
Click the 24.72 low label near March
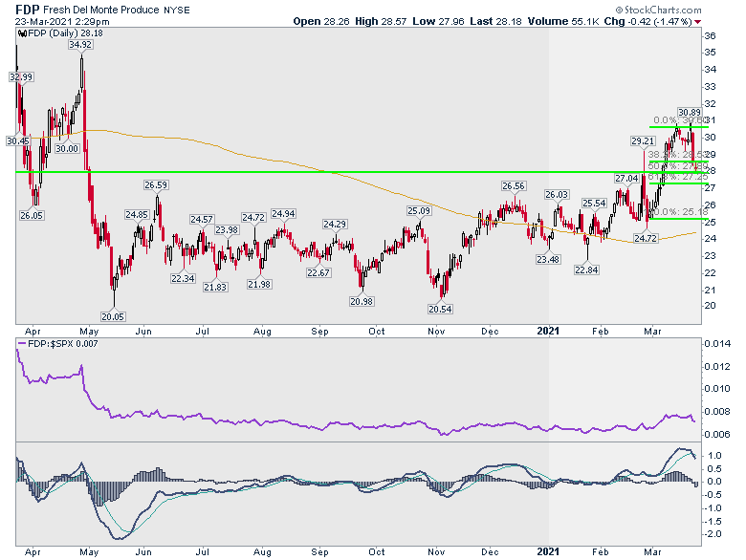click(646, 238)
